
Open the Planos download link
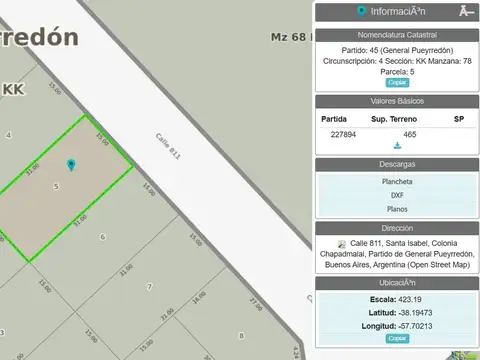397,209
